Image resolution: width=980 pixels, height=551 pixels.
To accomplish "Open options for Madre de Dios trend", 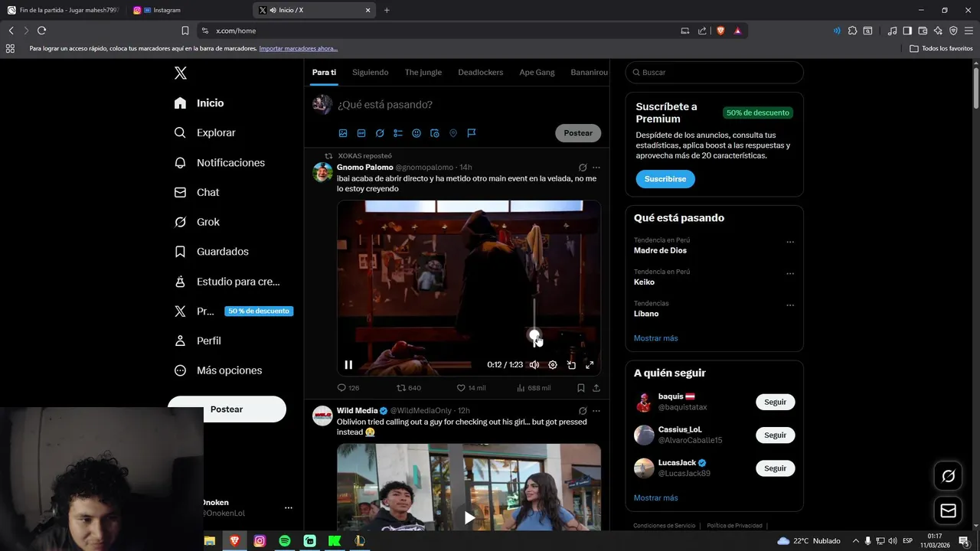I will pyautogui.click(x=790, y=242).
